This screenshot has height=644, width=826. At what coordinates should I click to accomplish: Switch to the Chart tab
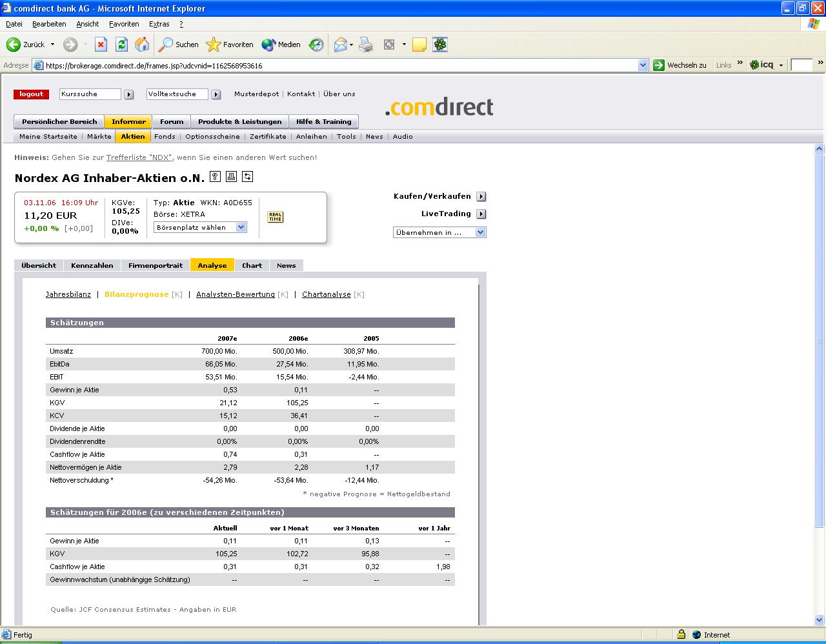(x=252, y=265)
